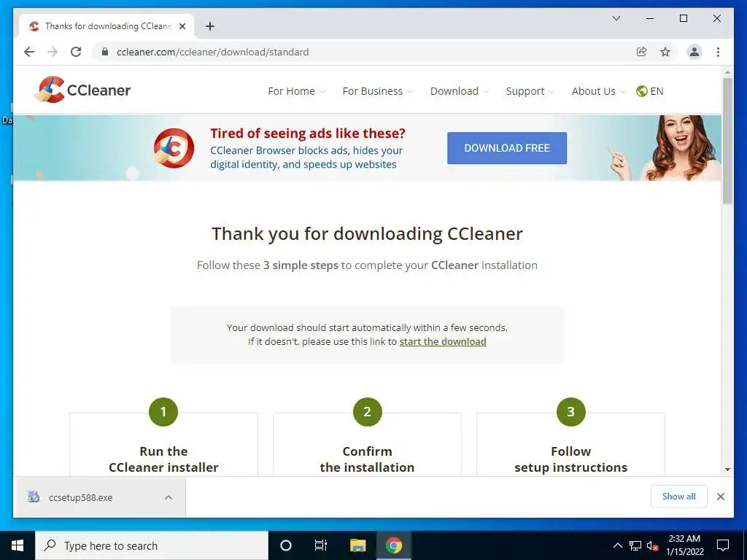Screen dimensions: 747x560
Task: Click the CCleaner Browser icon in the banner
Action: point(174,148)
